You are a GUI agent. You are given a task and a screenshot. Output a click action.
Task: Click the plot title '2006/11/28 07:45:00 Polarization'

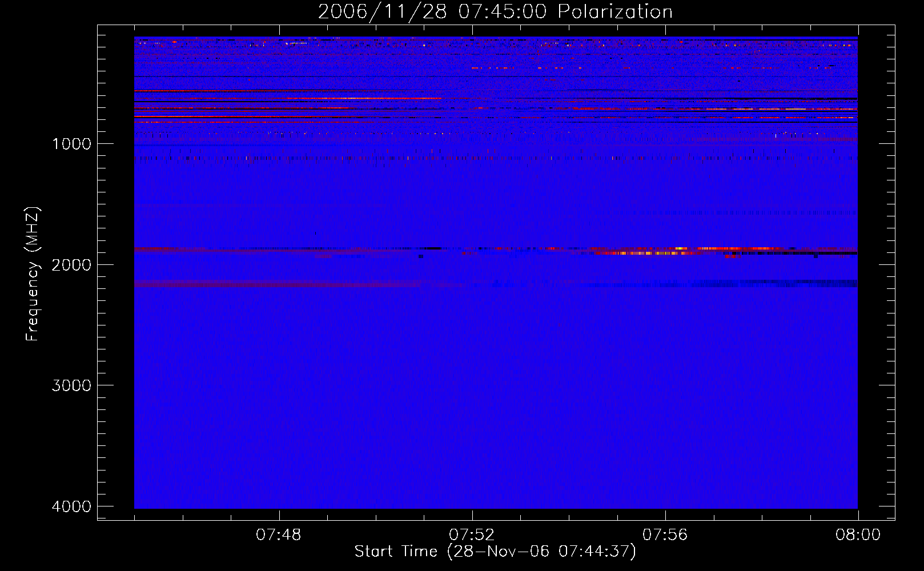(x=495, y=11)
